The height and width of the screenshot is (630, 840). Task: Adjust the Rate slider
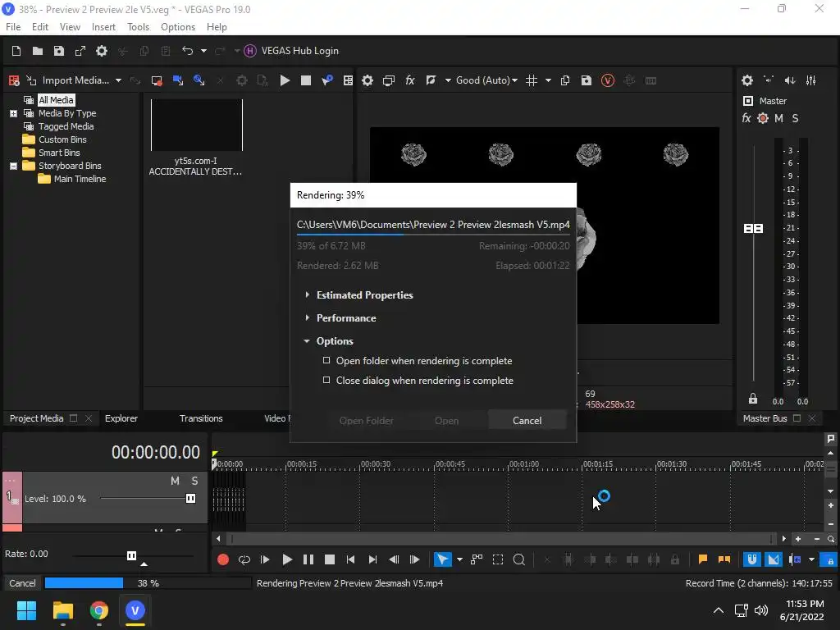pyautogui.click(x=131, y=555)
